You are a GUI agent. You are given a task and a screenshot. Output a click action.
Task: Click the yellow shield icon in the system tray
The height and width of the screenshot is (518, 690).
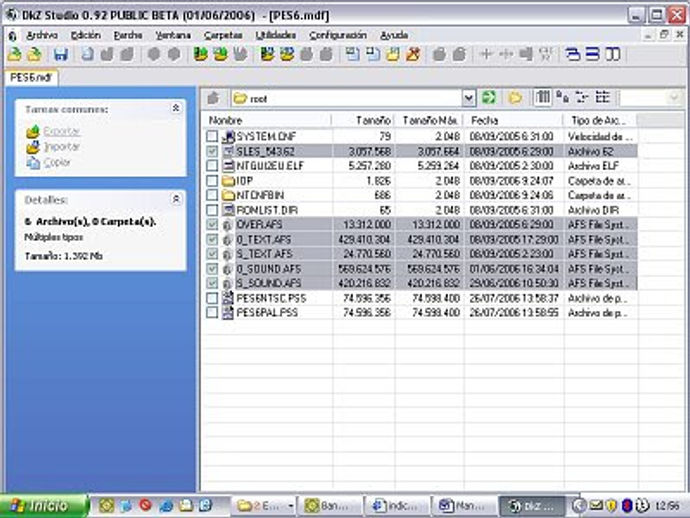611,506
